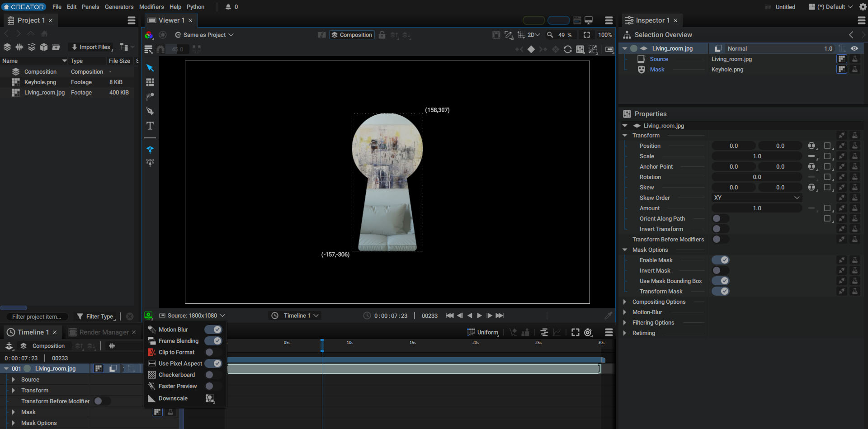Click the Import Files button
Image resolution: width=868 pixels, height=429 pixels.
pos(91,47)
